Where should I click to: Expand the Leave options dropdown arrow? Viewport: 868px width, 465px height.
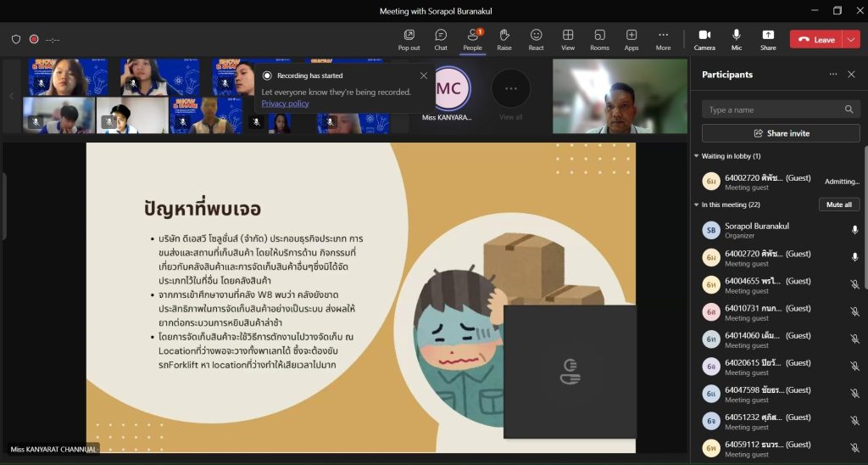click(x=851, y=39)
